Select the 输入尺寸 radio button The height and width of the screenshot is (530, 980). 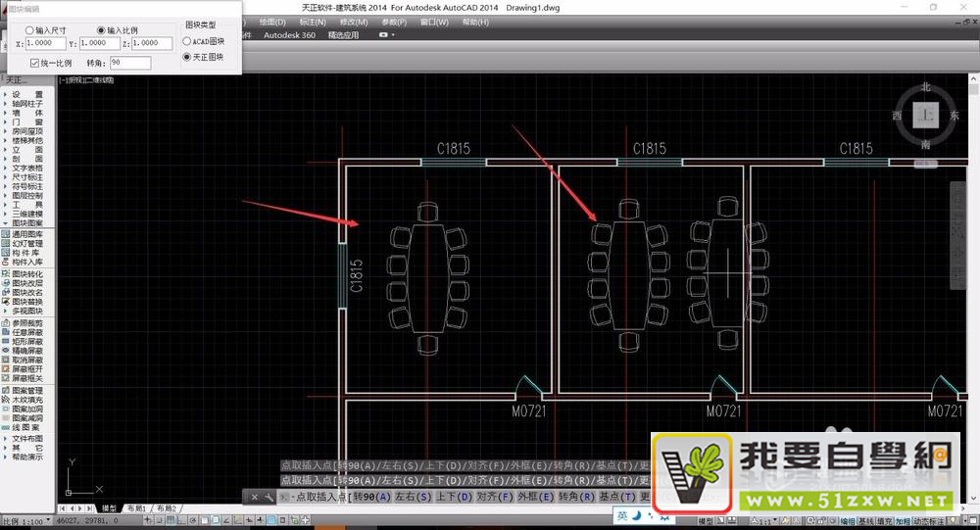click(x=29, y=30)
